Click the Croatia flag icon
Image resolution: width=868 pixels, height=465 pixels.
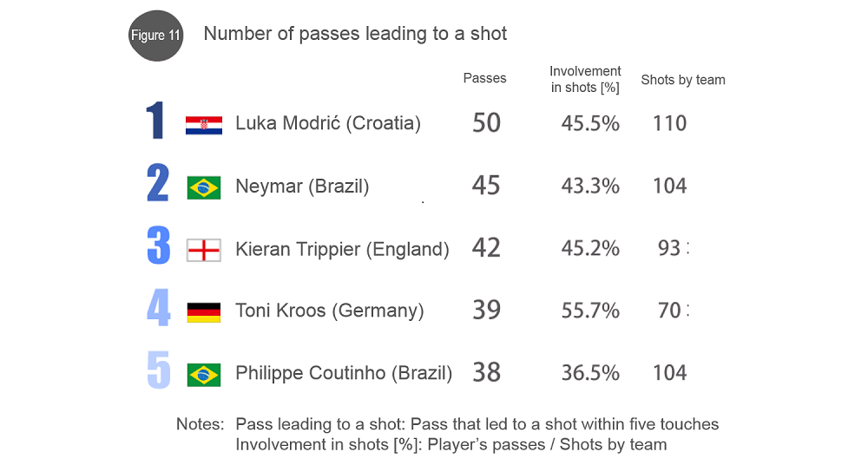pyautogui.click(x=204, y=125)
